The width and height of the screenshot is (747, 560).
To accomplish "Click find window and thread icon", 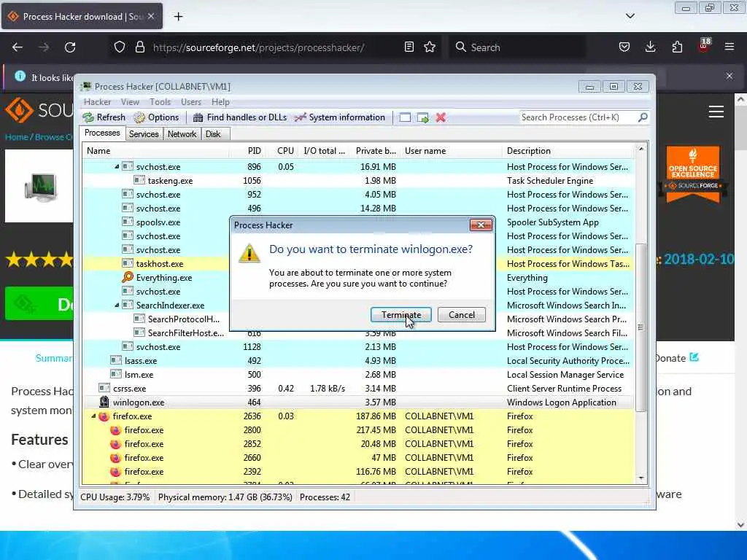I will (422, 117).
